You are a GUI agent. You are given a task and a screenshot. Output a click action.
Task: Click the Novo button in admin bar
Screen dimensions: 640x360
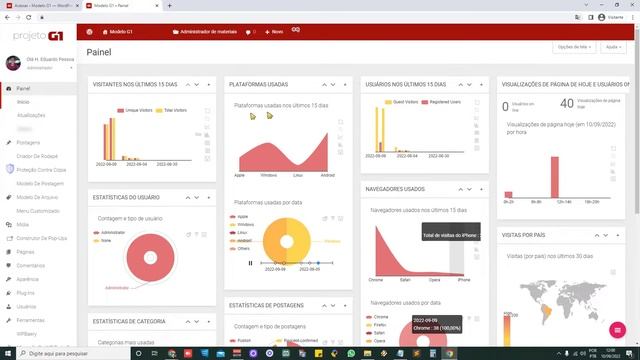pos(274,32)
